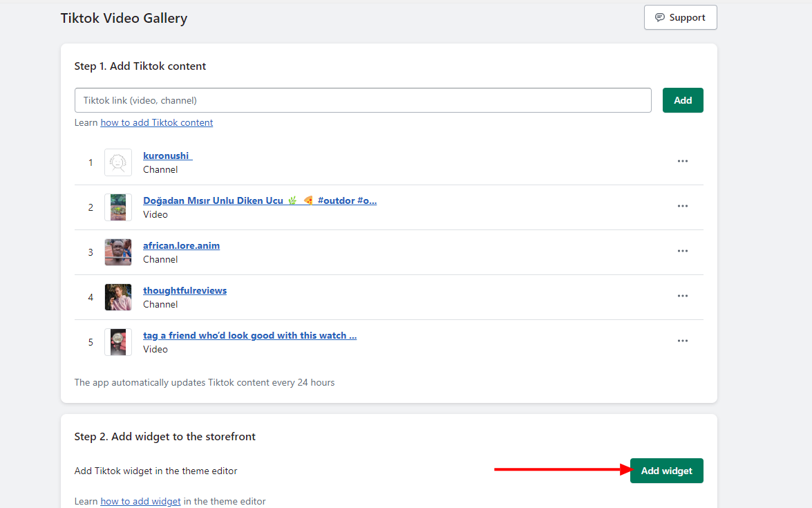Screen dimensions: 812x508
Task: Click the Tiktok Video Gallery heading
Action: 124,18
